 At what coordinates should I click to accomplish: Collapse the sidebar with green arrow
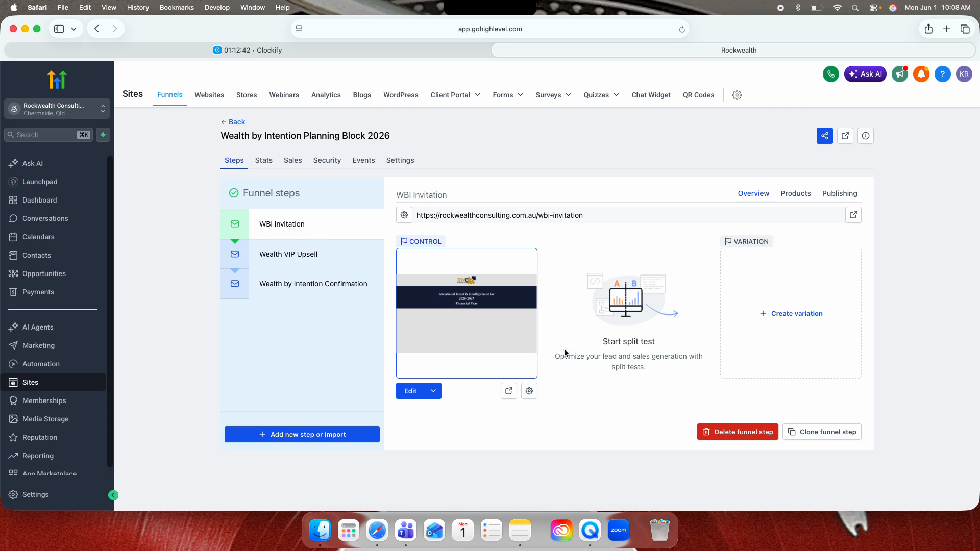[113, 495]
